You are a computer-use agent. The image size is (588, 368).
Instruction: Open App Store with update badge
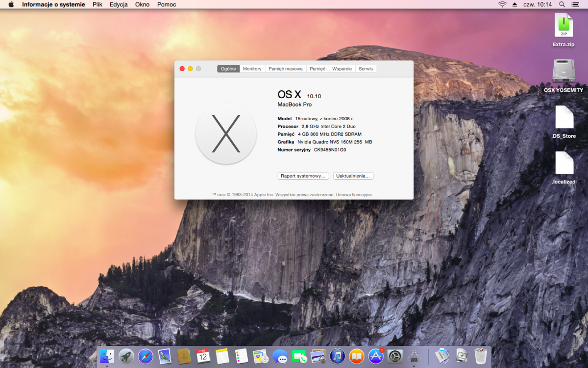pyautogui.click(x=376, y=356)
